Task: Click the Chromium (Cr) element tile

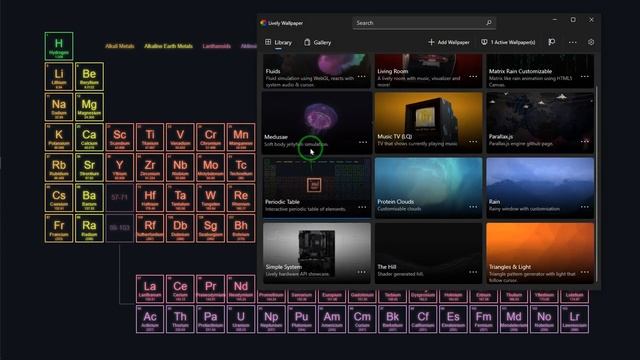Action: pos(210,137)
